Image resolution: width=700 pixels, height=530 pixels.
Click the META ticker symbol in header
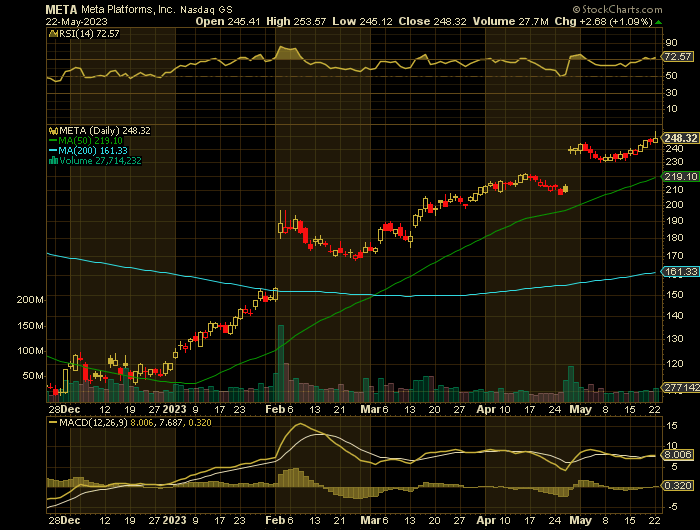(63, 8)
